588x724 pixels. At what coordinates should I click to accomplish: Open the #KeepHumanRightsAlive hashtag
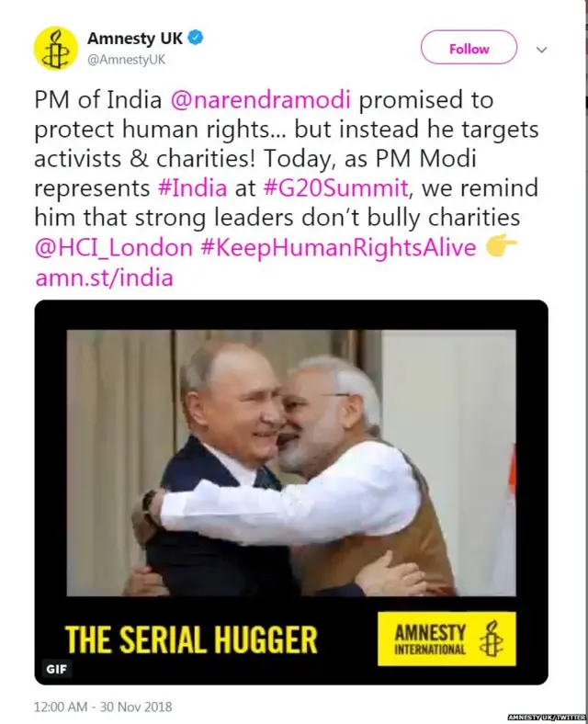tap(338, 247)
